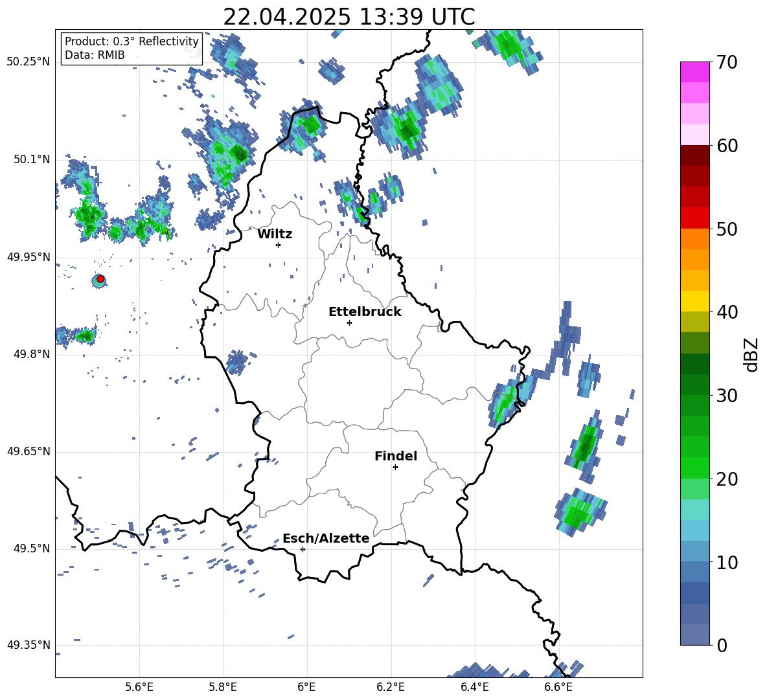Click the 49.5°N latitude label
767x700 pixels.
pos(32,548)
